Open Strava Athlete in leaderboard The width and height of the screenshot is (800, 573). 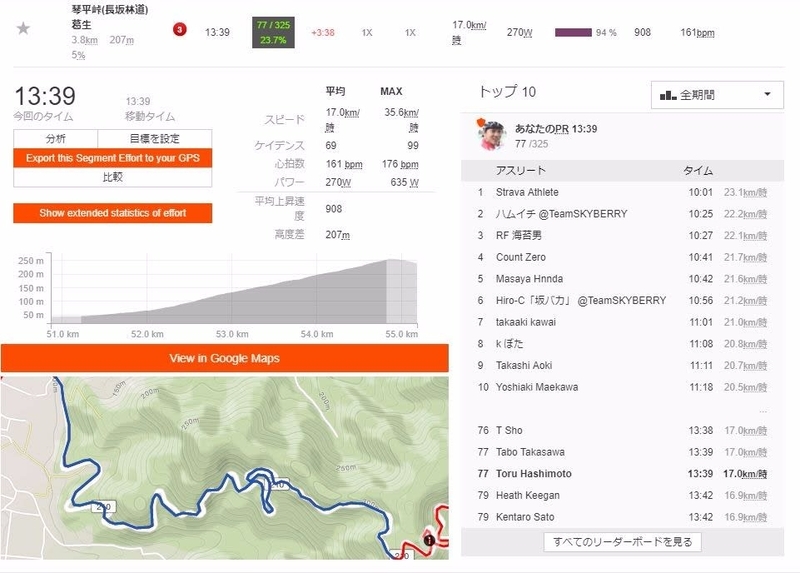tap(527, 192)
